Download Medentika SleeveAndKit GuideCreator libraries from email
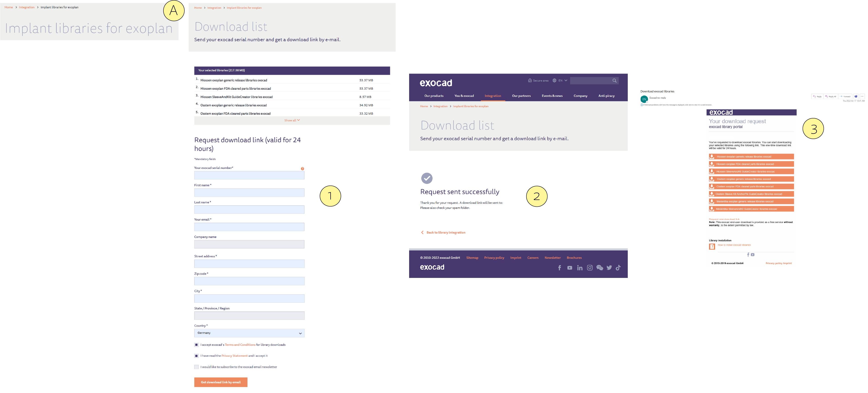 751,209
